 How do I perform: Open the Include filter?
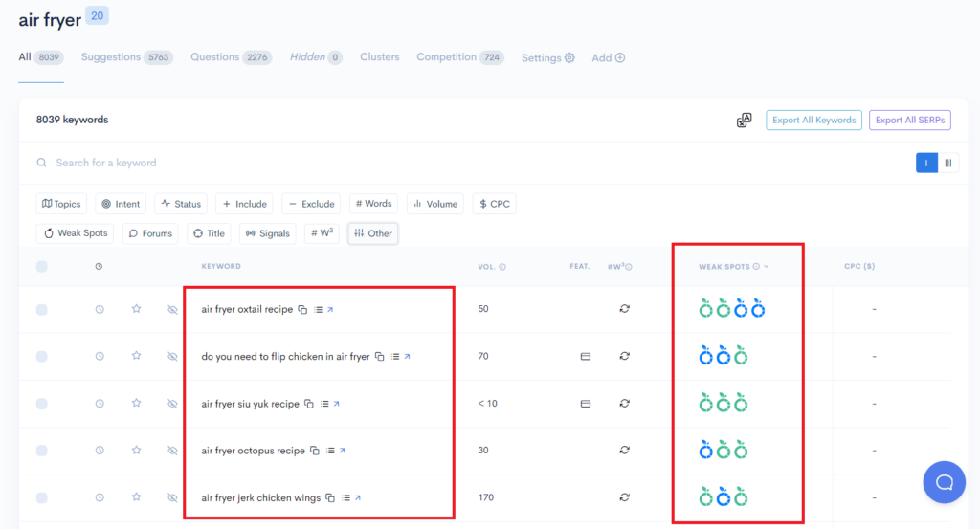244,204
